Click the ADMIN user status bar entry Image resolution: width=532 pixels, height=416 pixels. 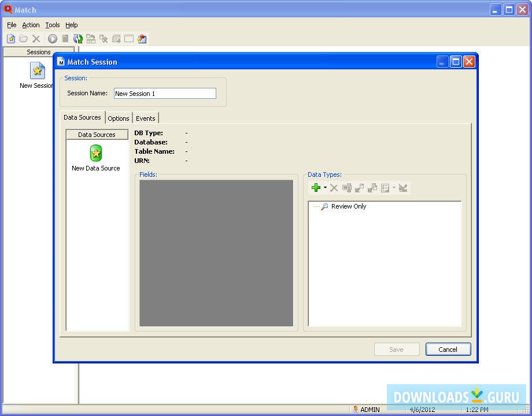(365, 410)
